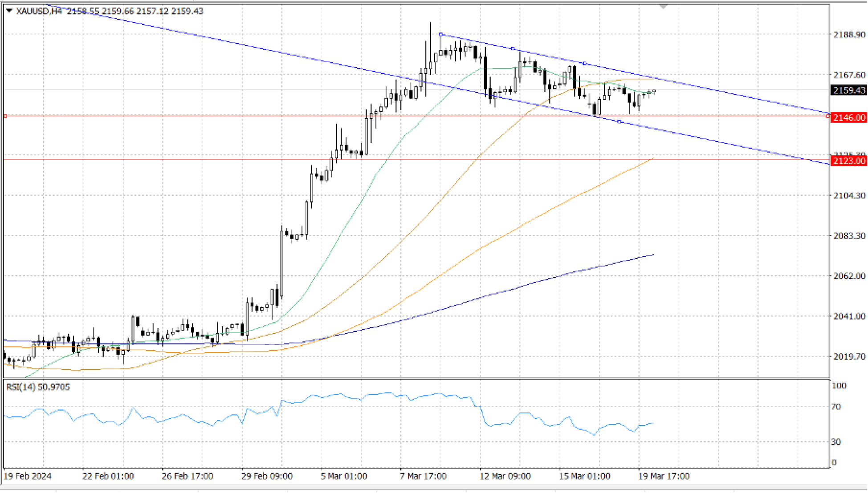Select the anchor point on lower channel line

coord(619,121)
